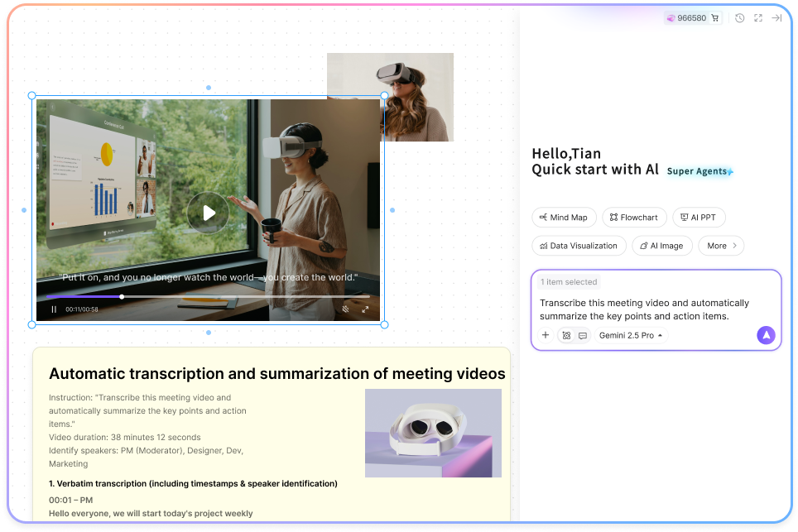
Task: Open the credits shopping cart
Action: tap(715, 18)
